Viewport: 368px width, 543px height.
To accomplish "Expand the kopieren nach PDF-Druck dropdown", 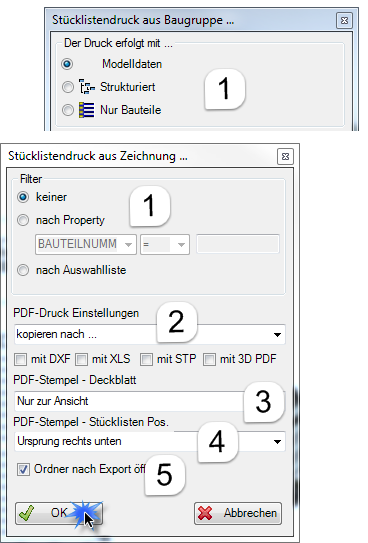I will point(150,335).
